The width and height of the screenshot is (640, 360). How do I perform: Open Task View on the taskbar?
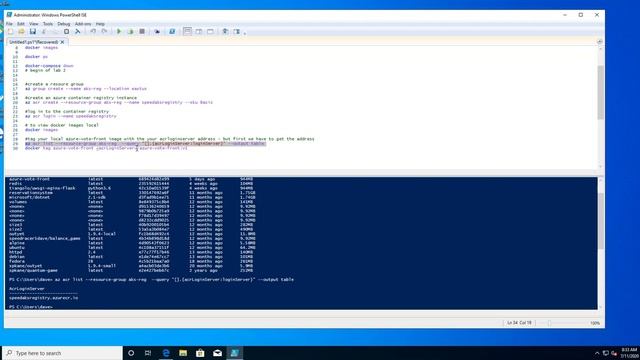coord(148,353)
